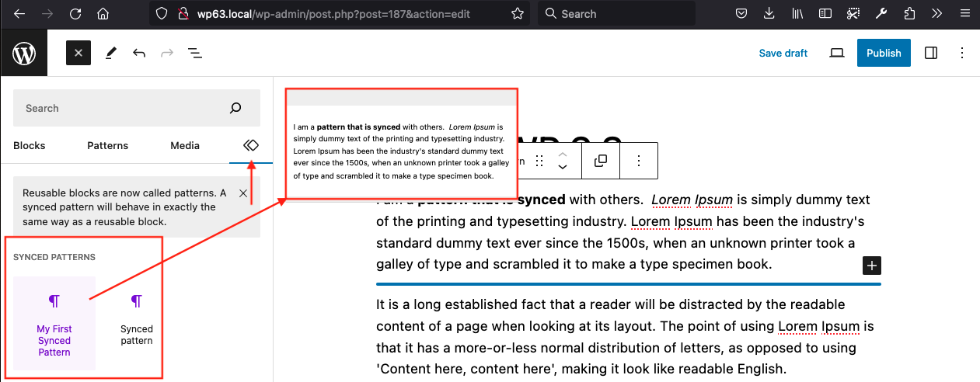This screenshot has width=980, height=382.
Task: View site security lock info
Action: [183, 13]
